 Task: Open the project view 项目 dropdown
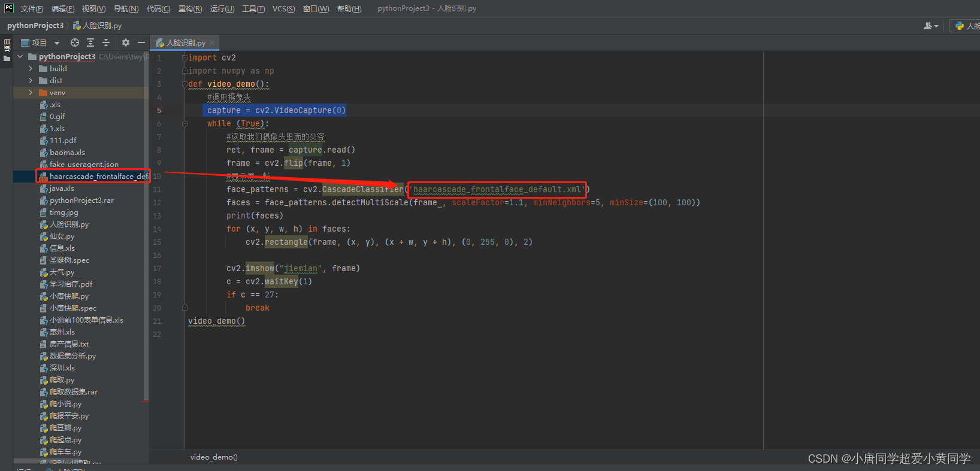coord(41,42)
